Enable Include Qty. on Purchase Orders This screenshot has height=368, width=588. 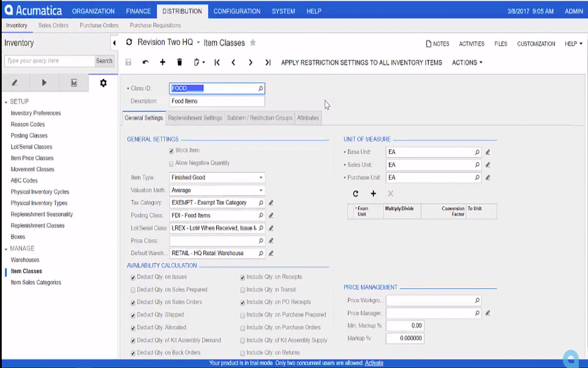pos(243,328)
